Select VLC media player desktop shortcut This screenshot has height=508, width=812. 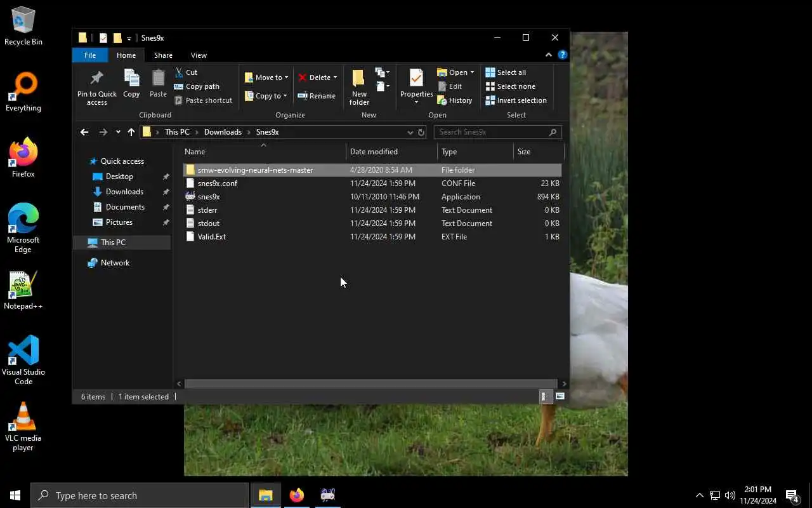[23, 426]
